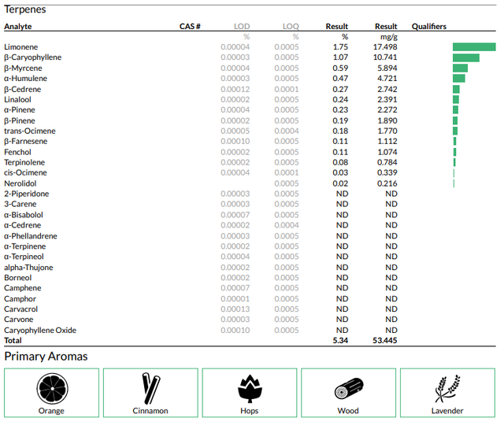Select the Limonene analyte row name

coord(21,47)
